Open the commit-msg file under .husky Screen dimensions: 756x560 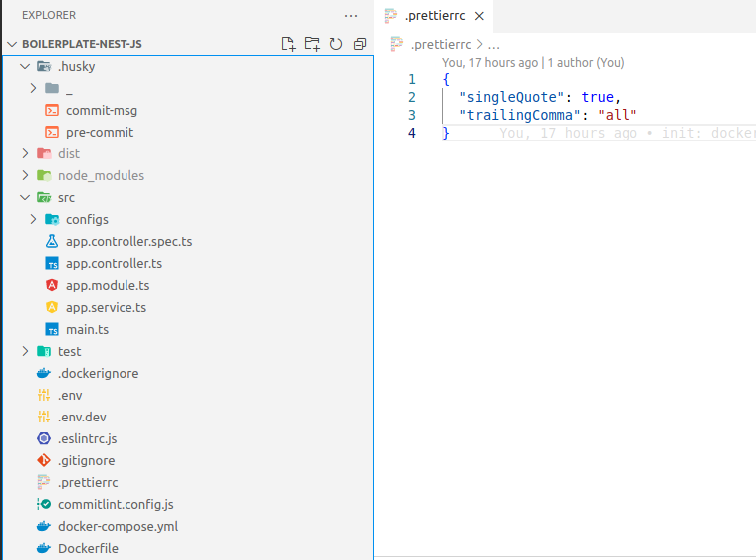[x=100, y=110]
